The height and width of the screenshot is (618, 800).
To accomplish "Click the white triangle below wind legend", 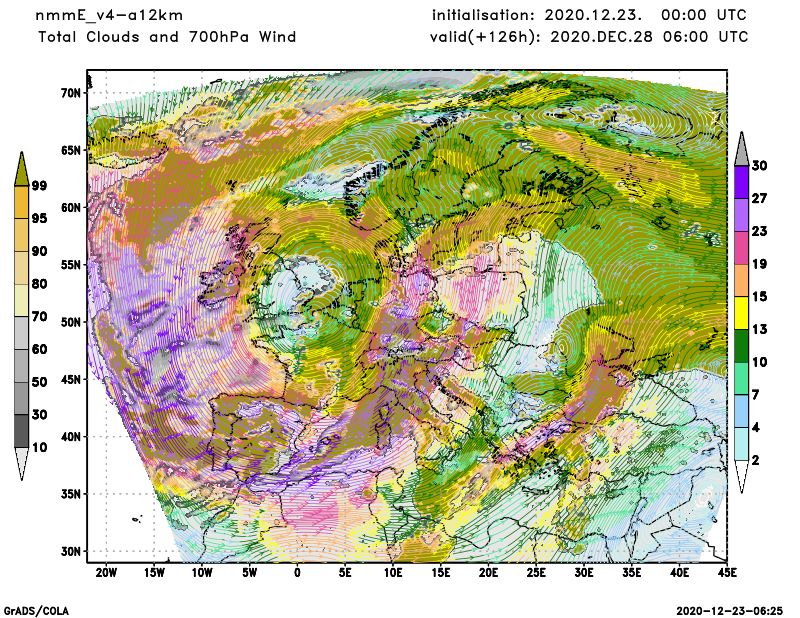I will click(742, 477).
